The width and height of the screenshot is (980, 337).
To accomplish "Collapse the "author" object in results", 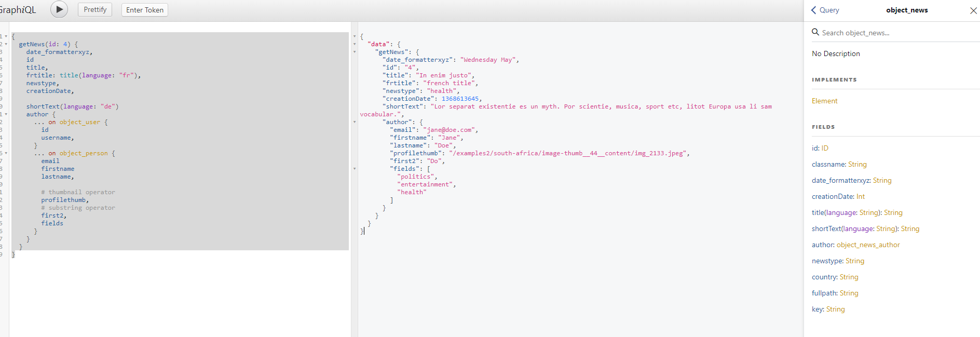I will click(355, 122).
